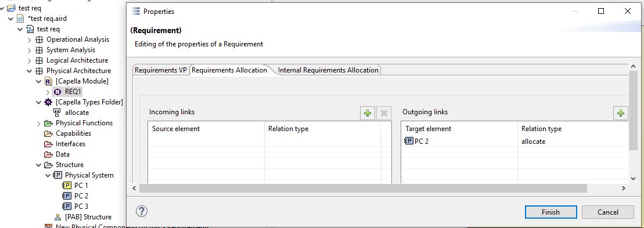Image resolution: width=644 pixels, height=228 pixels.
Task: Click the delete incoming link X icon
Action: tap(384, 113)
